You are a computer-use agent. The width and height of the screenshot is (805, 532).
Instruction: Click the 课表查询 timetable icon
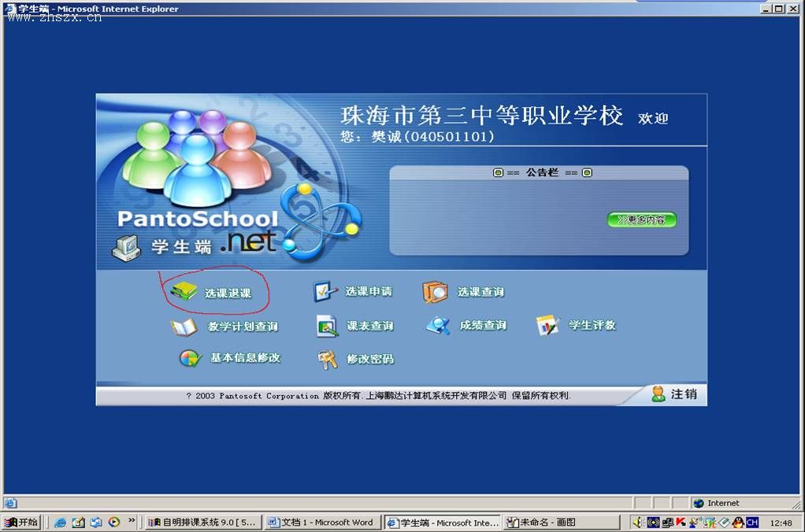pyautogui.click(x=327, y=326)
